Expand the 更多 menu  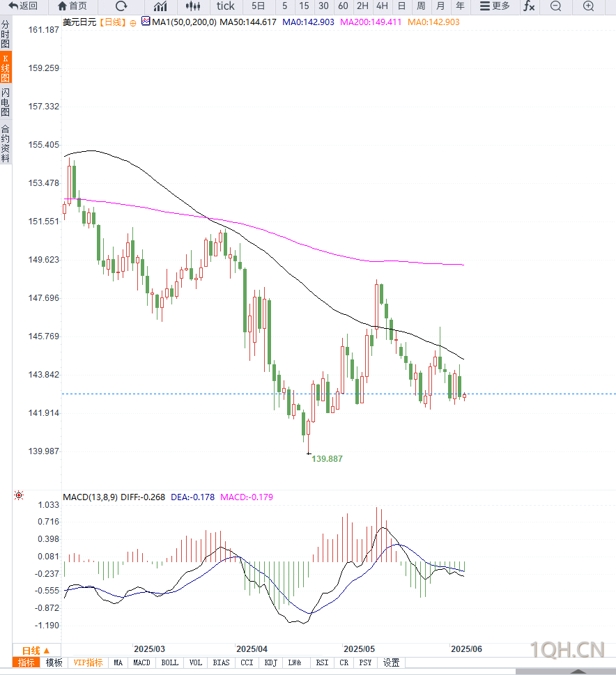pos(495,6)
